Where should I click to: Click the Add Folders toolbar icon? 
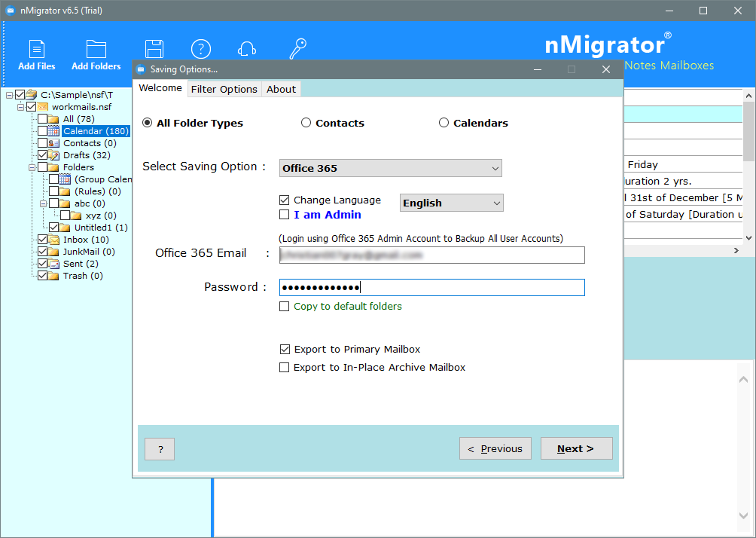click(x=96, y=50)
